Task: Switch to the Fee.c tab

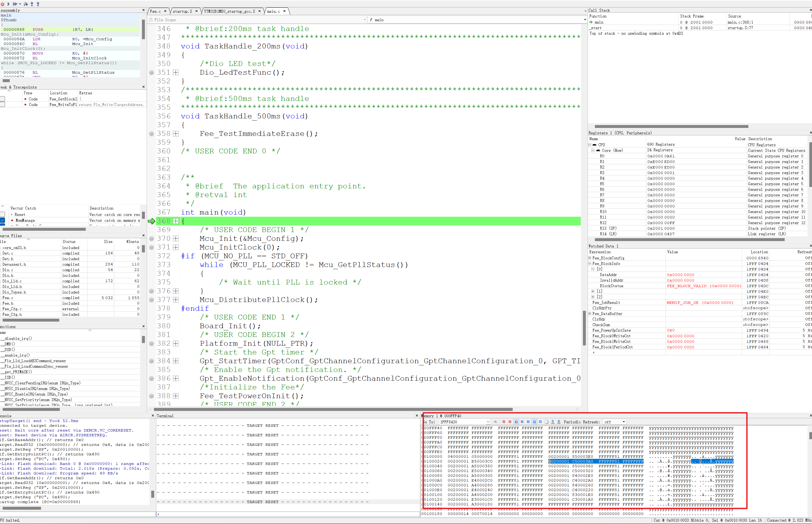Action: click(155, 11)
